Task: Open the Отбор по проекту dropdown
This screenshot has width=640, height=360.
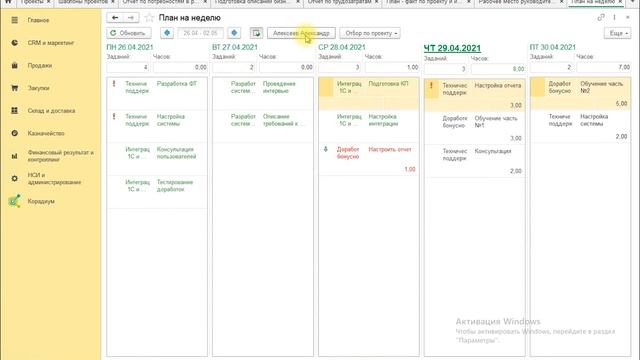Action: pos(370,33)
